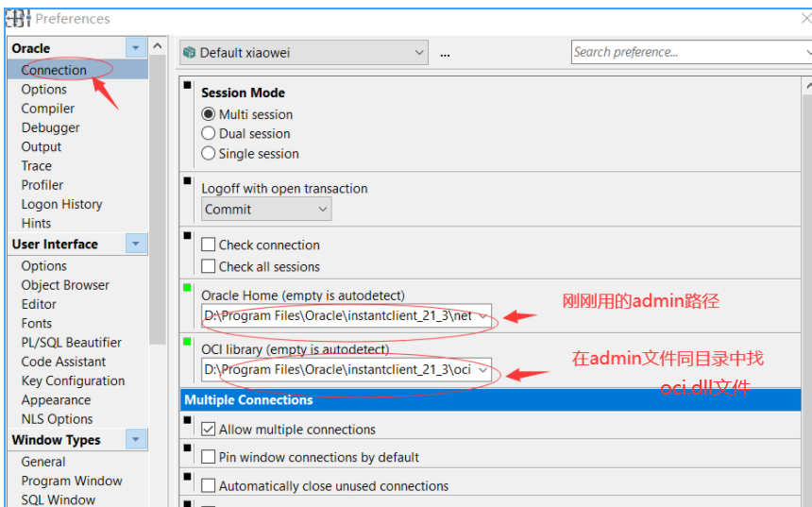Click the green marker beside OCI library
The width and height of the screenshot is (812, 507).
pyautogui.click(x=188, y=341)
